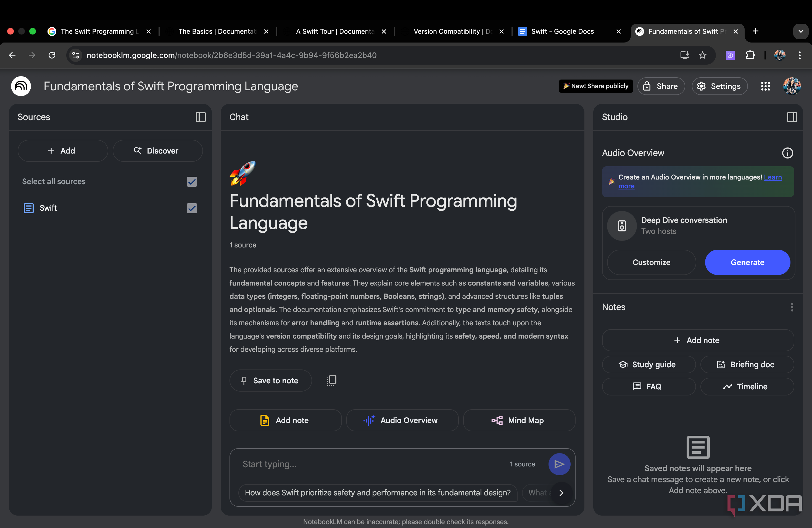Viewport: 812px width, 528px height.
Task: Open Google apps grid icon
Action: pos(765,86)
